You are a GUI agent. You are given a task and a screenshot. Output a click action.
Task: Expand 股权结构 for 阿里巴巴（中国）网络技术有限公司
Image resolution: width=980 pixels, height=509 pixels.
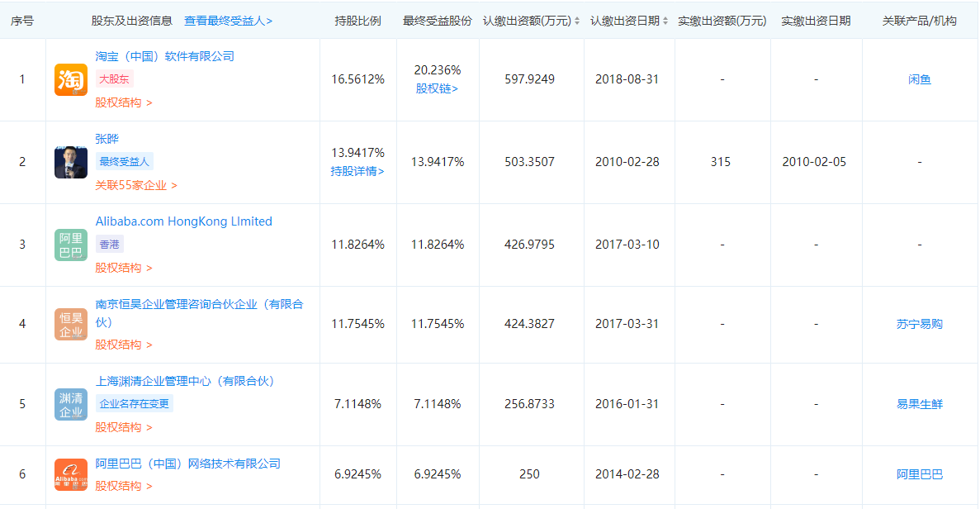124,486
